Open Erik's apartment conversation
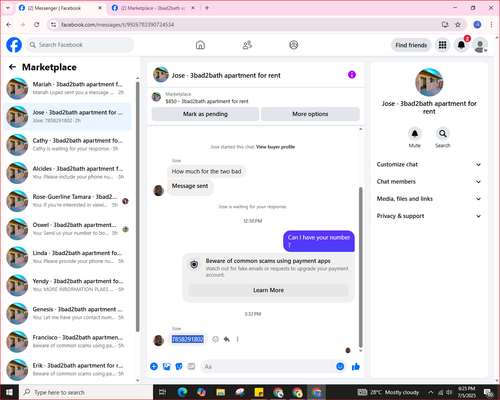The height and width of the screenshot is (400, 500). (x=67, y=369)
